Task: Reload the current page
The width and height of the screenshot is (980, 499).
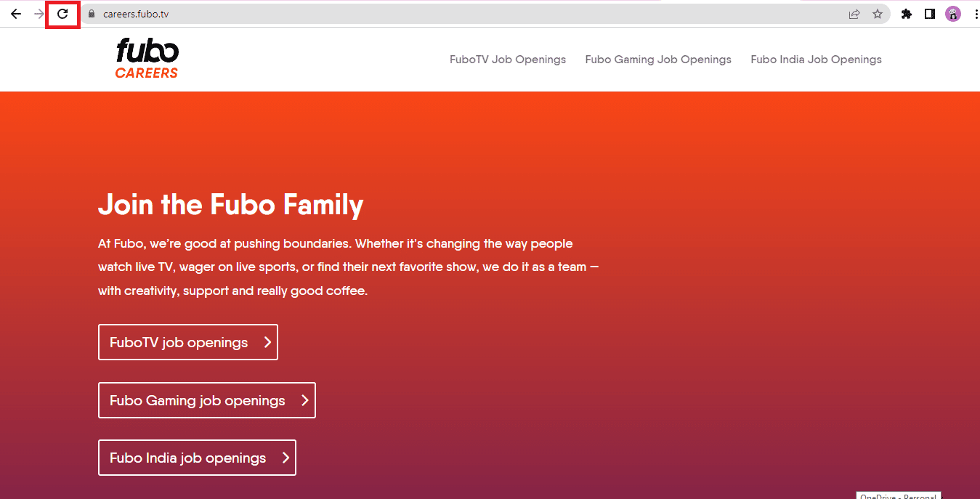Action: pyautogui.click(x=62, y=14)
